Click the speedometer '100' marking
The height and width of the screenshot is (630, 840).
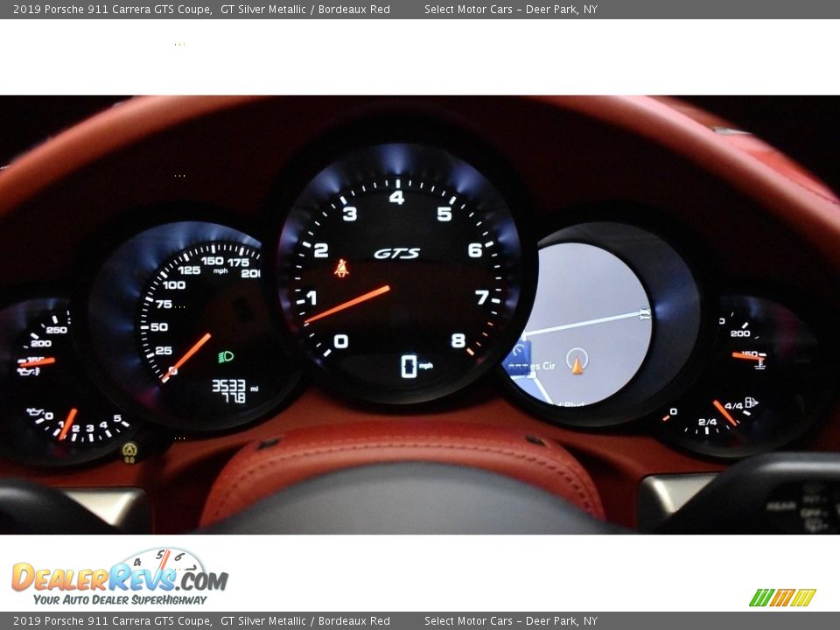click(x=174, y=285)
